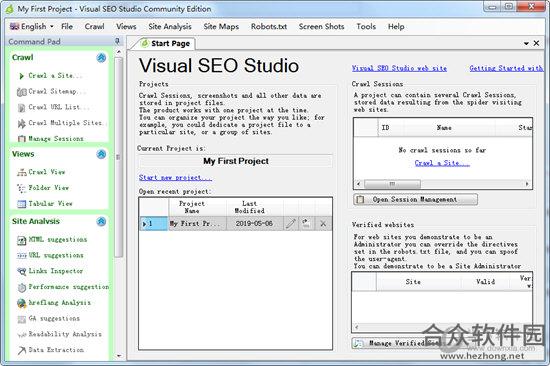Click the Command Pad scroll up arrow
550x366 pixels.
click(x=119, y=52)
